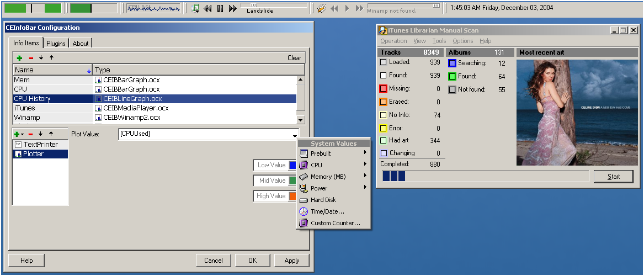Open the iTunes icon dropdown in info bar
Image resolution: width=644 pixels, height=276 pixels.
click(195, 8)
